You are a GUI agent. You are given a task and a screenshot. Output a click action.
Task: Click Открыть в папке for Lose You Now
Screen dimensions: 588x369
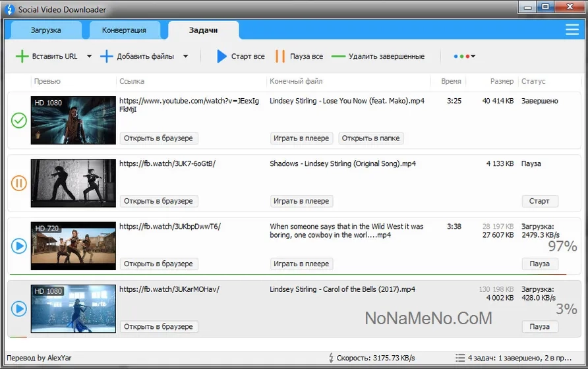pos(370,138)
